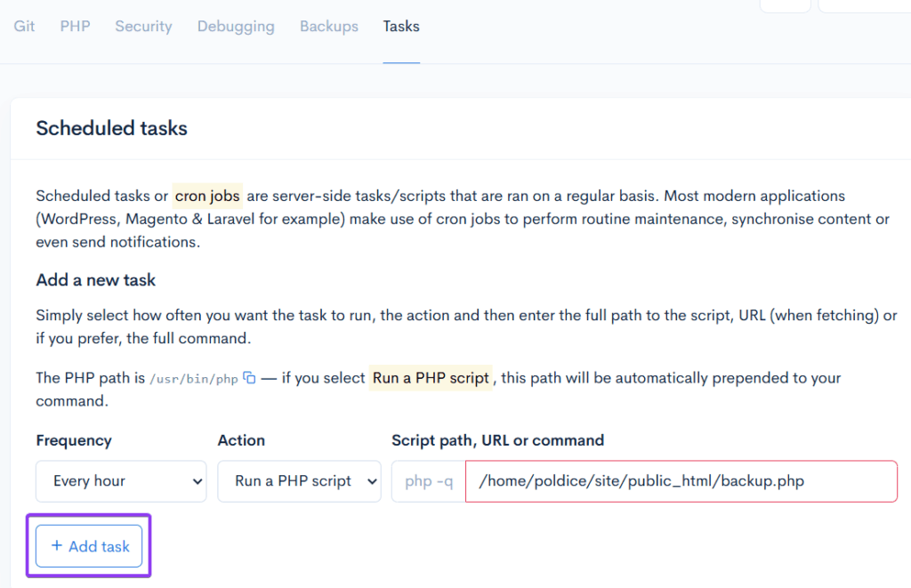Copy the PHP path with the copy icon

coord(250,378)
